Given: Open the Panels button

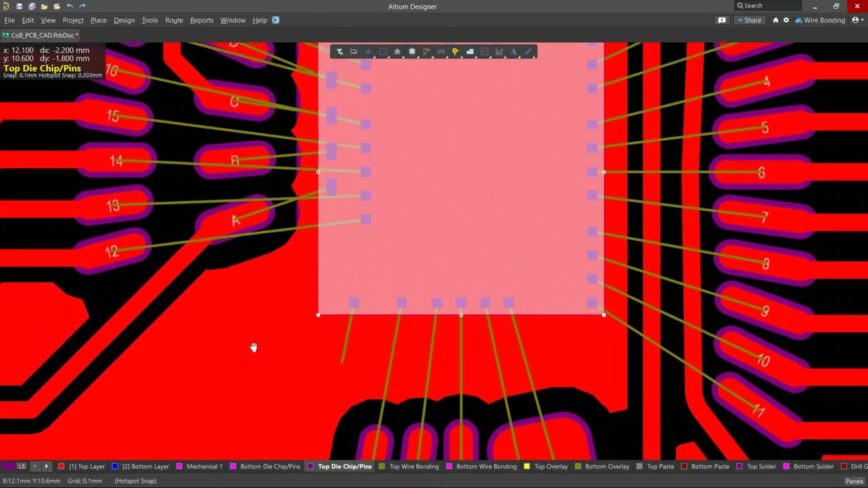Looking at the screenshot, I should [x=854, y=481].
